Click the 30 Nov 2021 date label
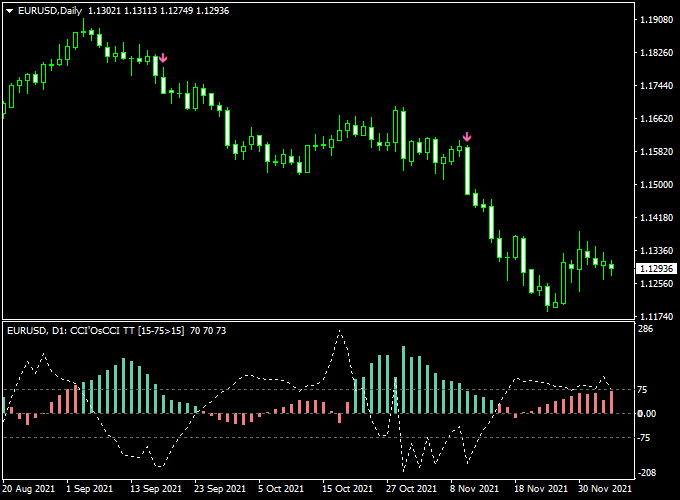The height and width of the screenshot is (500, 680). click(x=605, y=489)
